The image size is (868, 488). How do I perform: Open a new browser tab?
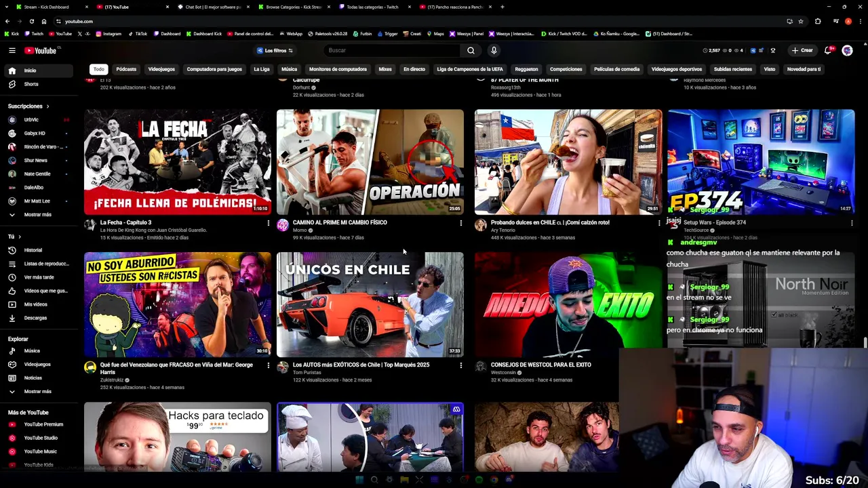(502, 7)
